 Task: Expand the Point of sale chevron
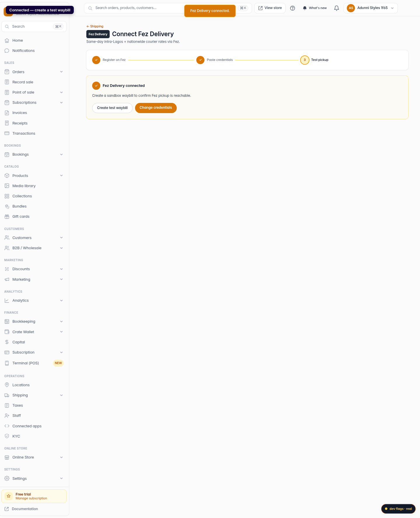coord(62,92)
